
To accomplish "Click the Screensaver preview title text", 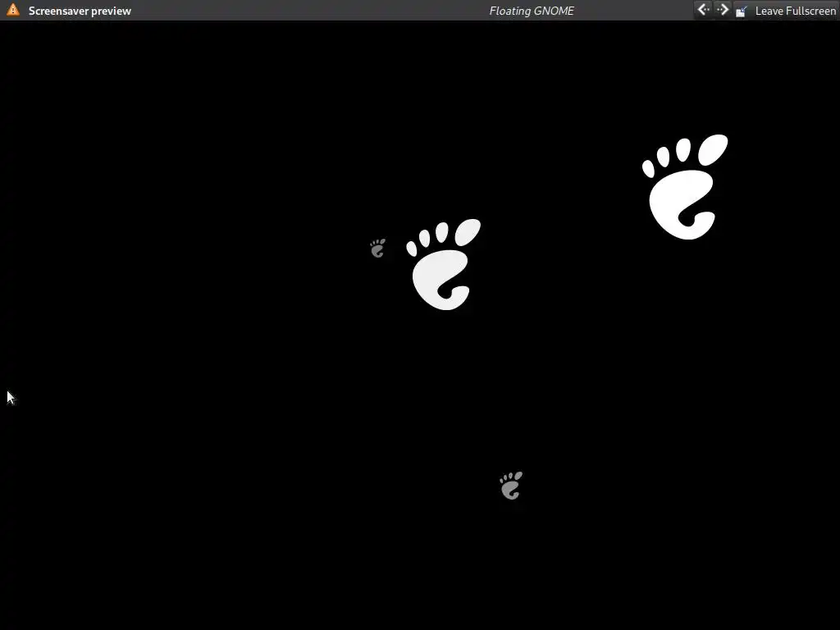I will click(x=80, y=11).
